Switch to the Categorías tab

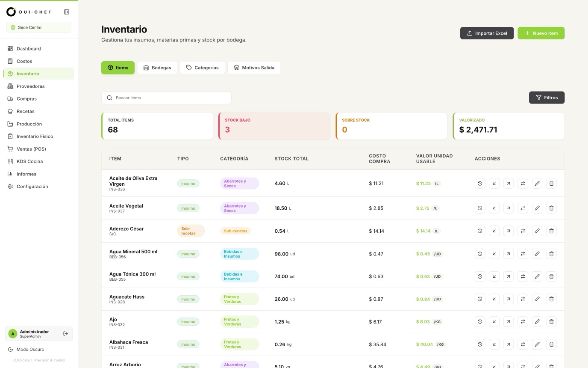(203, 68)
